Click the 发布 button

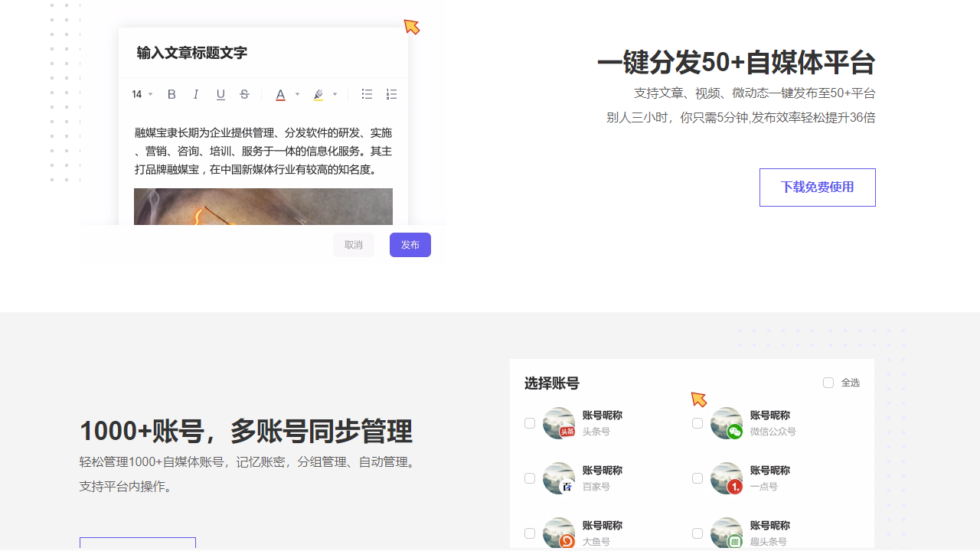point(410,245)
